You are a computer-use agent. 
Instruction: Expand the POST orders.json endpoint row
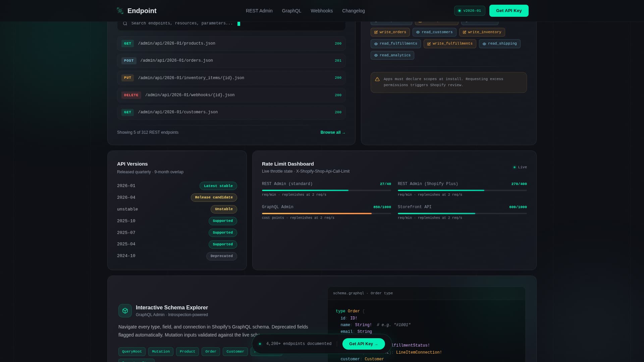point(231,61)
